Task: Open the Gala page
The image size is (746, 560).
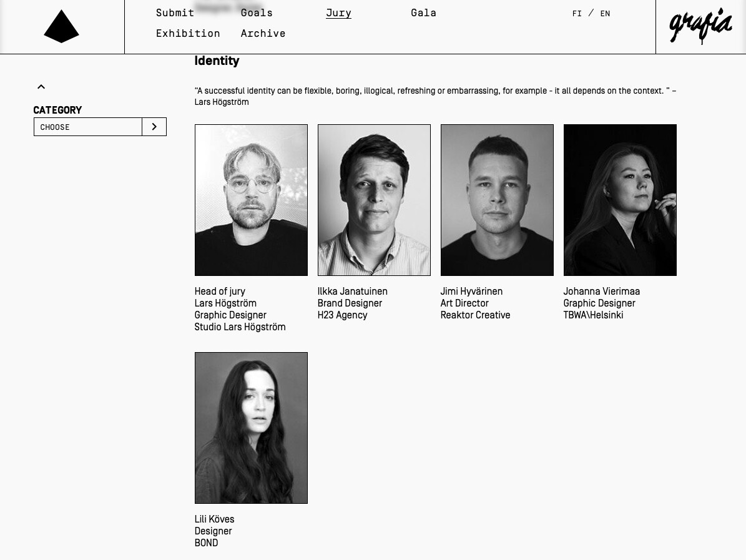Action: point(423,13)
